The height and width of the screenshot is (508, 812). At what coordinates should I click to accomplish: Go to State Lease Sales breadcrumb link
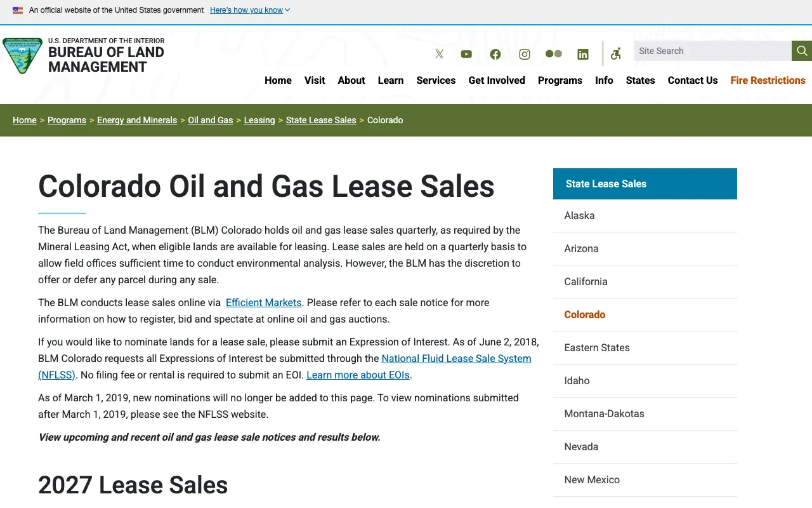click(321, 120)
